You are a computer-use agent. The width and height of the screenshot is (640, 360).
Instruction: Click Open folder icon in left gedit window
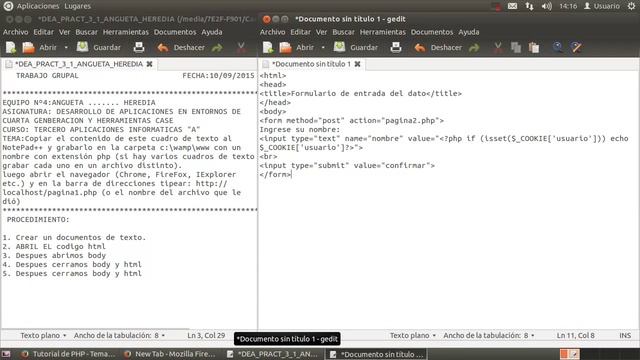[29, 48]
